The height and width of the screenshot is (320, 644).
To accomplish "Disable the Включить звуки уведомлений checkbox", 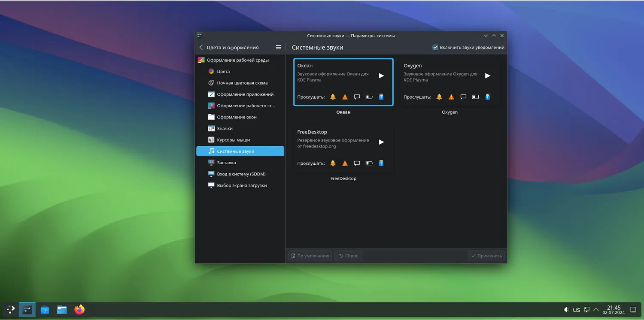I will [435, 47].
